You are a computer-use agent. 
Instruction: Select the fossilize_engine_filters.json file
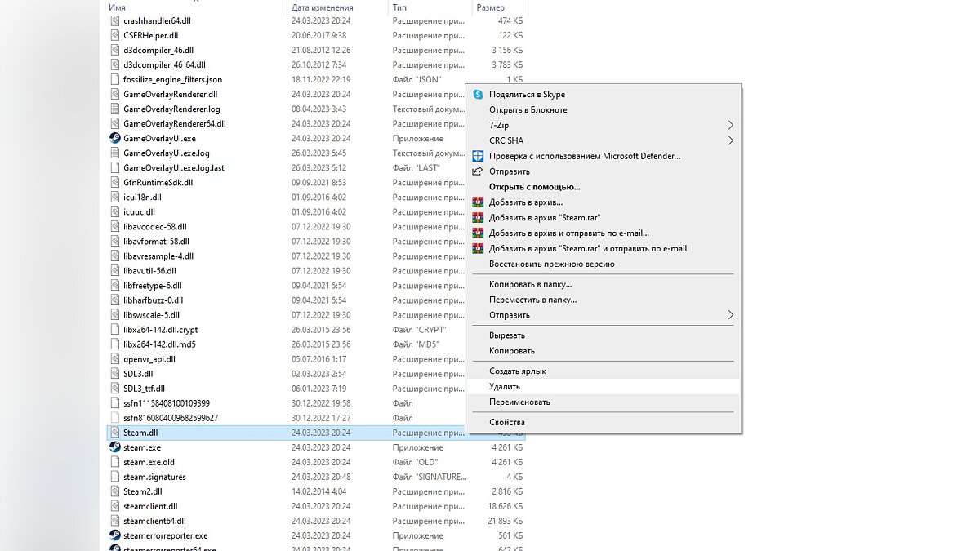[172, 80]
